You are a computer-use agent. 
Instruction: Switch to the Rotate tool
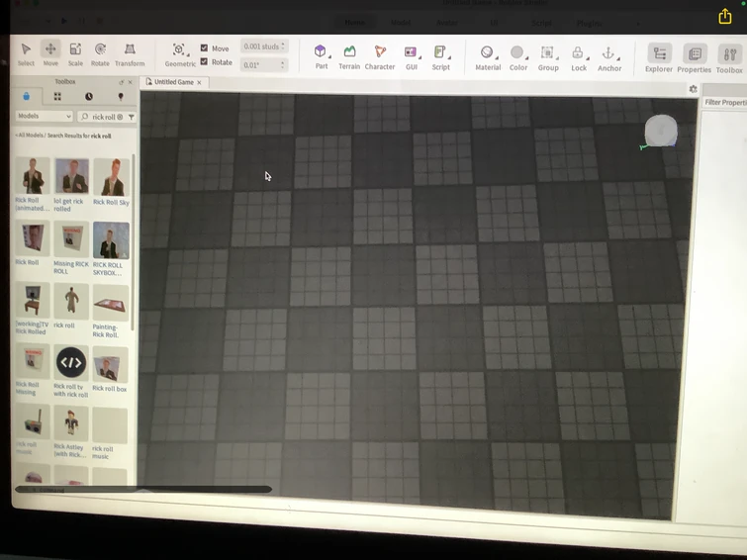click(x=100, y=53)
